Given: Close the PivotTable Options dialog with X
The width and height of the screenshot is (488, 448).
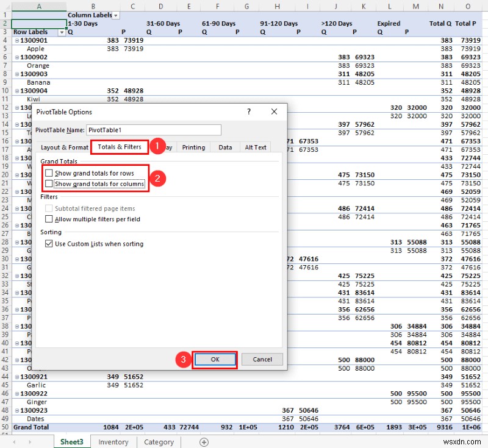Looking at the screenshot, I should 274,112.
